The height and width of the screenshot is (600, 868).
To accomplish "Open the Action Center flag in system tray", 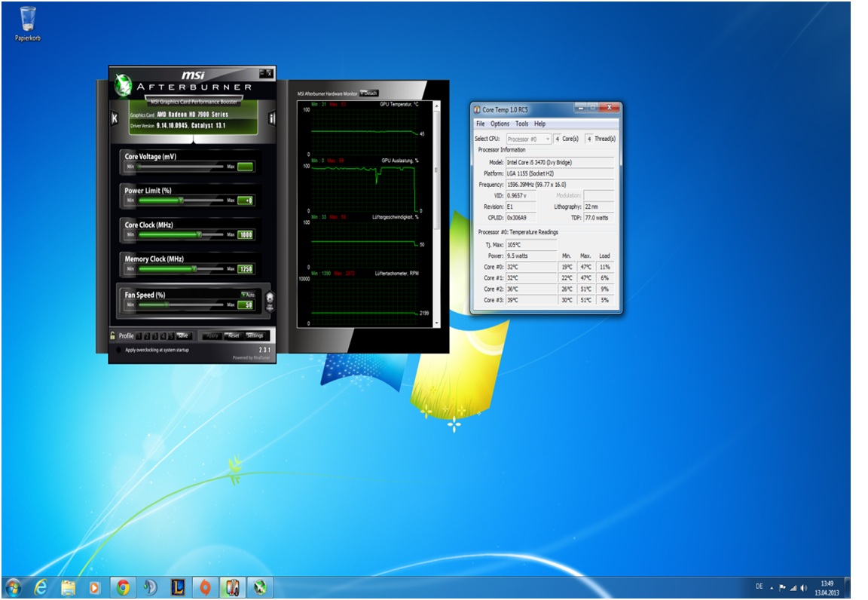I will pyautogui.click(x=782, y=588).
